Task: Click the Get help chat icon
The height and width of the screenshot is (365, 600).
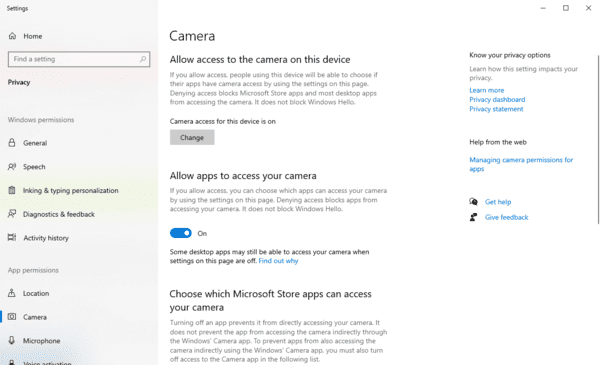Action: point(473,202)
